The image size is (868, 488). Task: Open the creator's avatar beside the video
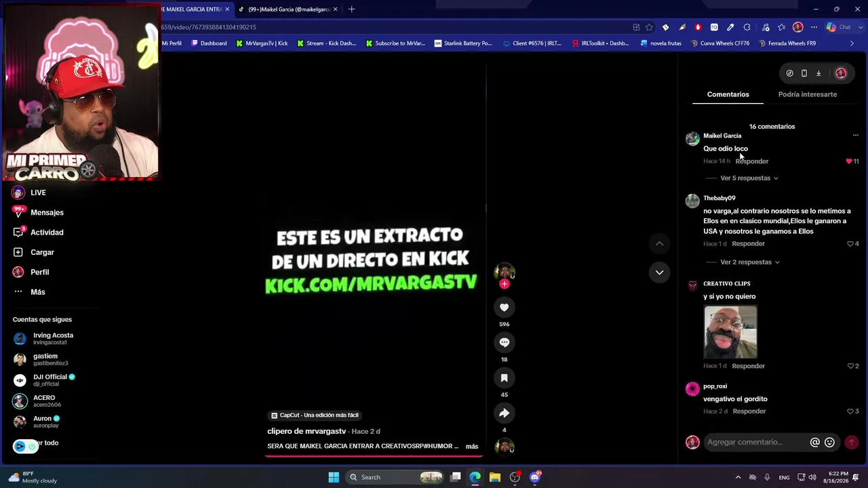coord(504,271)
